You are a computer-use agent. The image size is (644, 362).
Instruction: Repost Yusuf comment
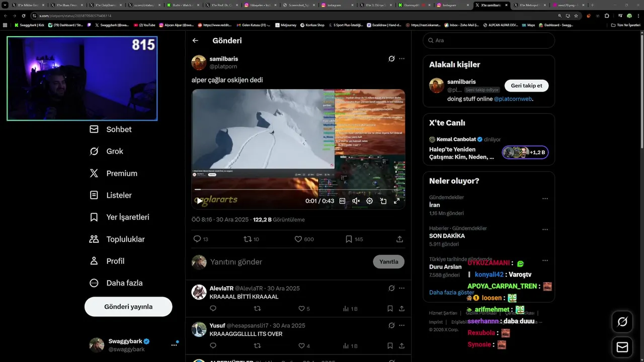click(258, 346)
